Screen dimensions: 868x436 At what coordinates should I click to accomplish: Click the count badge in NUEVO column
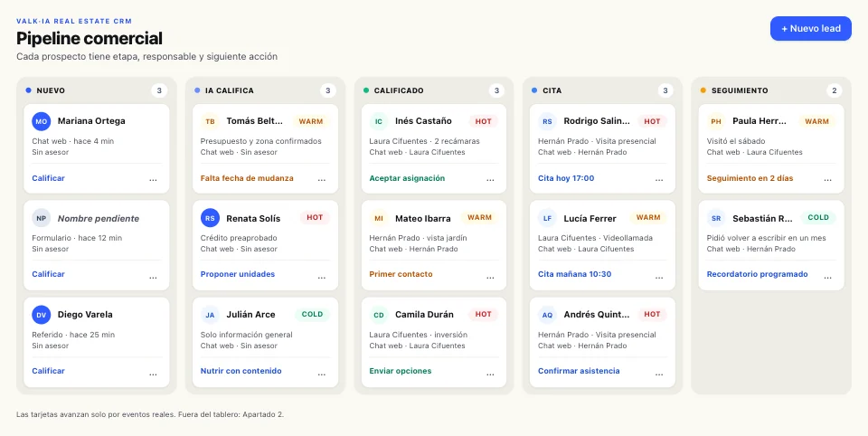tap(159, 90)
